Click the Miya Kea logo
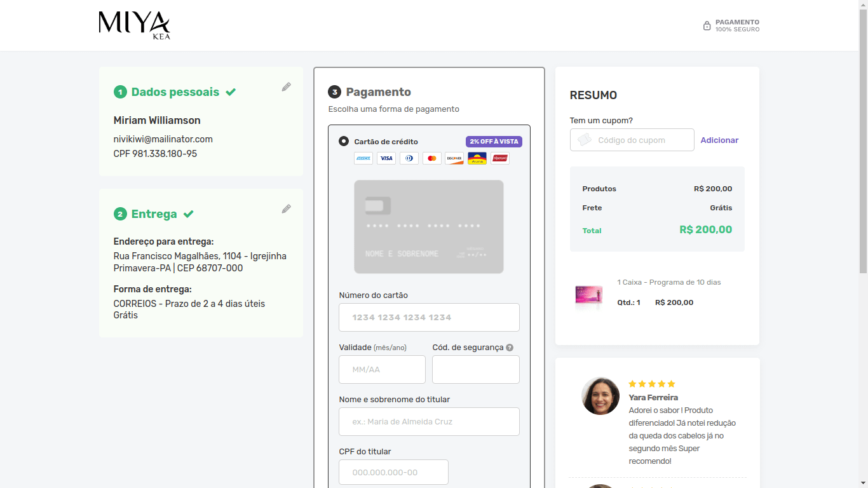The height and width of the screenshot is (488, 868). [134, 25]
